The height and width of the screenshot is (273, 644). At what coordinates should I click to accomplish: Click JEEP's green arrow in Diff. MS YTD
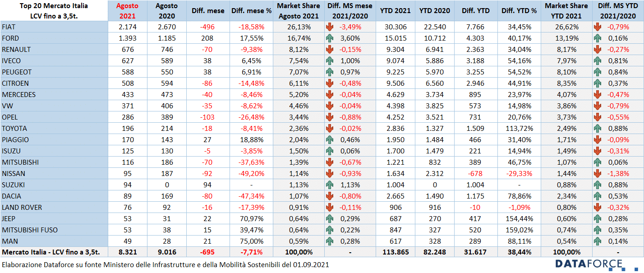[x=598, y=218]
